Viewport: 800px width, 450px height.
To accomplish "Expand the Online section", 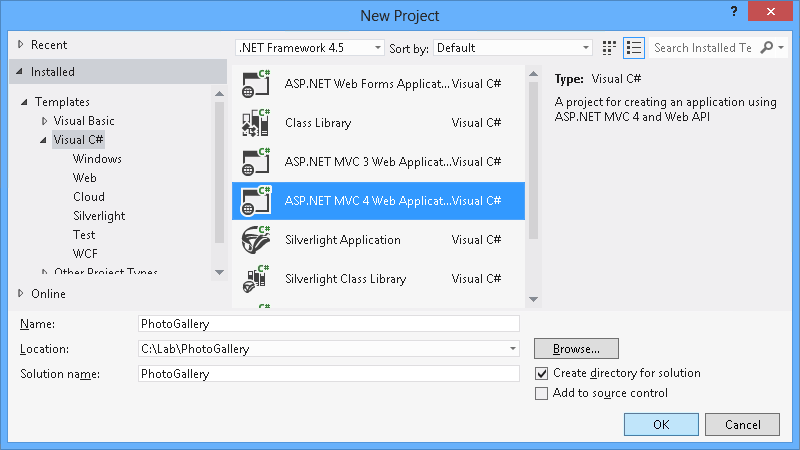I will click(x=21, y=294).
